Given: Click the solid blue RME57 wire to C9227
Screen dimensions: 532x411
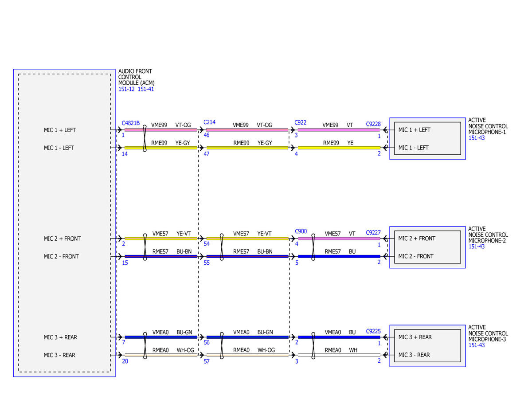Looking at the screenshot, I should 339,256.
